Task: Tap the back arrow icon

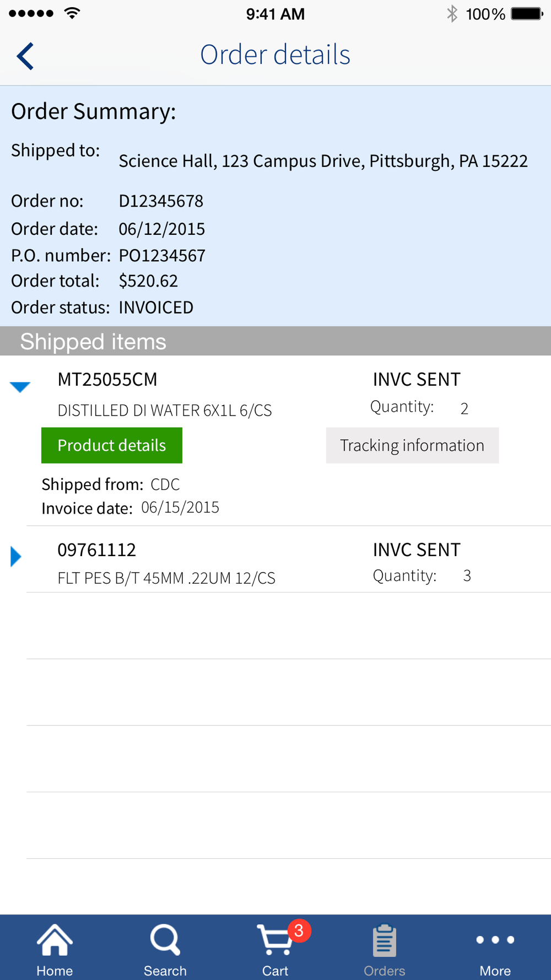Action: pyautogui.click(x=25, y=56)
